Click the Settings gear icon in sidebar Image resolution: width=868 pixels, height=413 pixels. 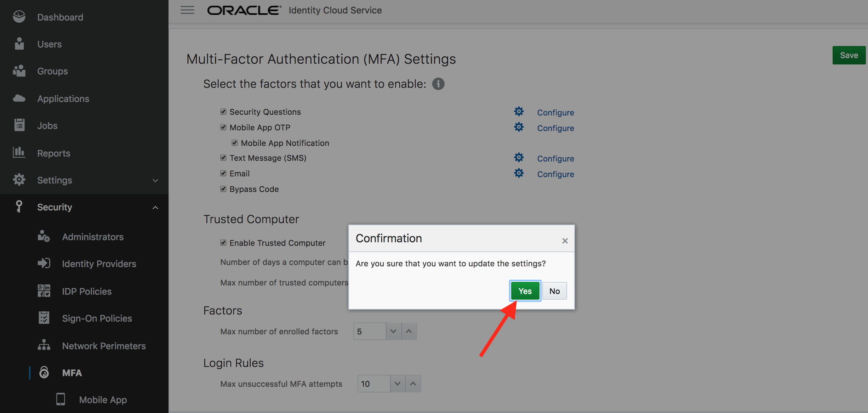(19, 180)
